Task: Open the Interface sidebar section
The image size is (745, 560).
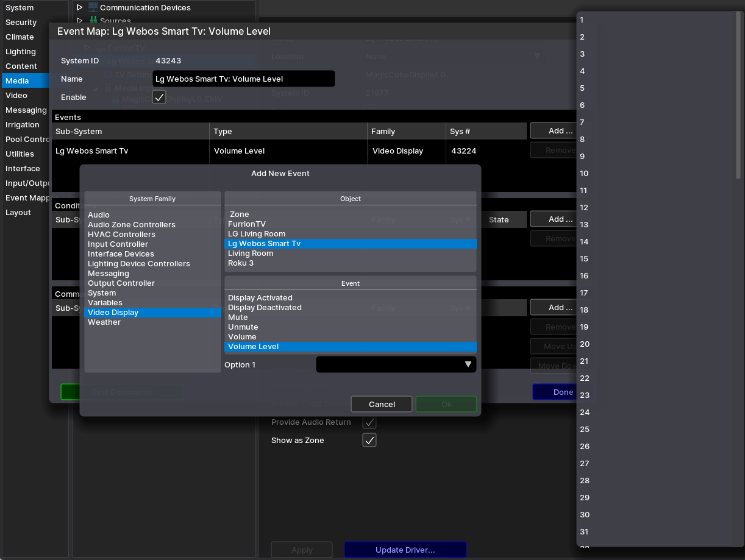Action: 24,168
